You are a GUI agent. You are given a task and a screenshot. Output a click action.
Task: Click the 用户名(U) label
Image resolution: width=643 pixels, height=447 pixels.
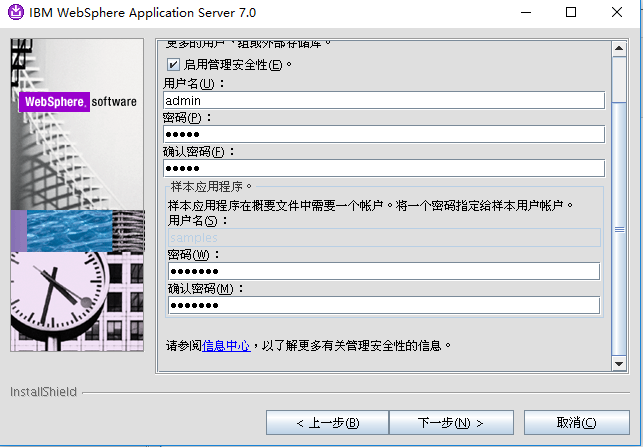point(194,84)
